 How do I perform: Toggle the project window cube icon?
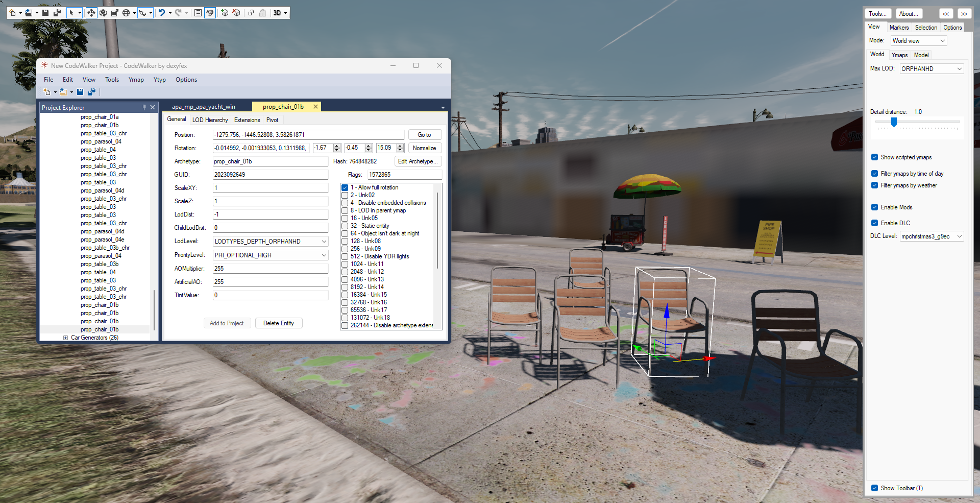(210, 13)
